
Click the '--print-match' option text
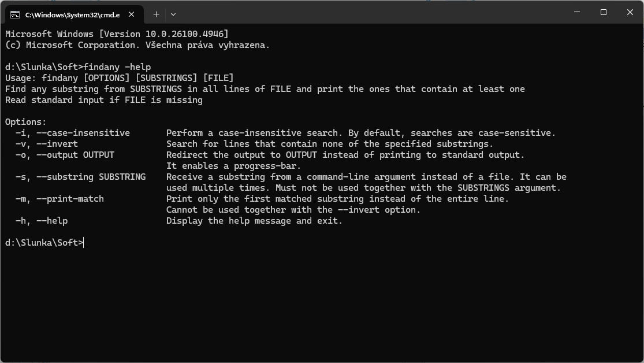pyautogui.click(x=70, y=199)
